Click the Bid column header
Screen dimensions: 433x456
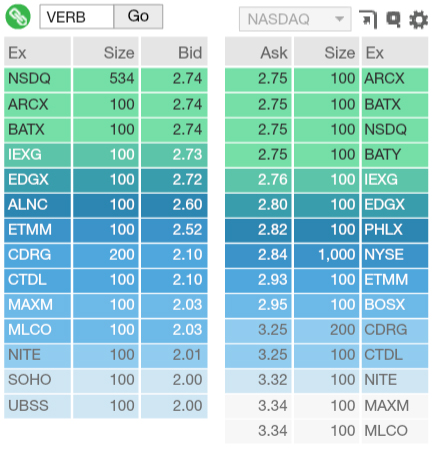174,52
